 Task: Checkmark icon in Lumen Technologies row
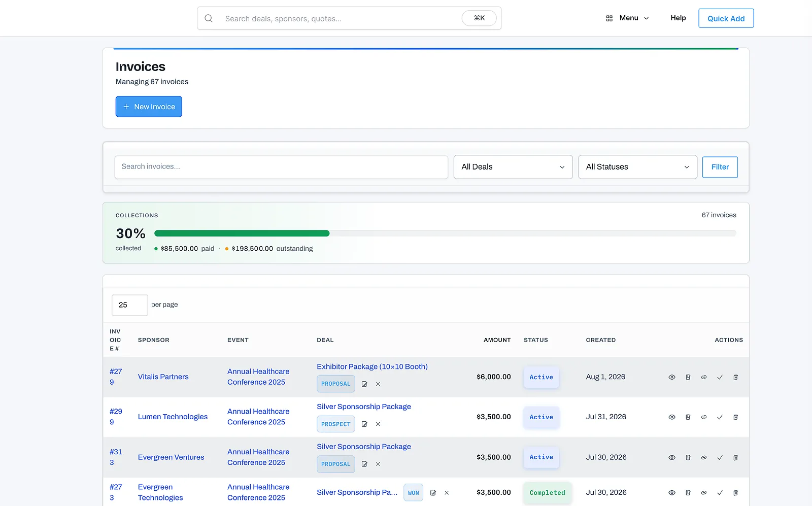720,417
